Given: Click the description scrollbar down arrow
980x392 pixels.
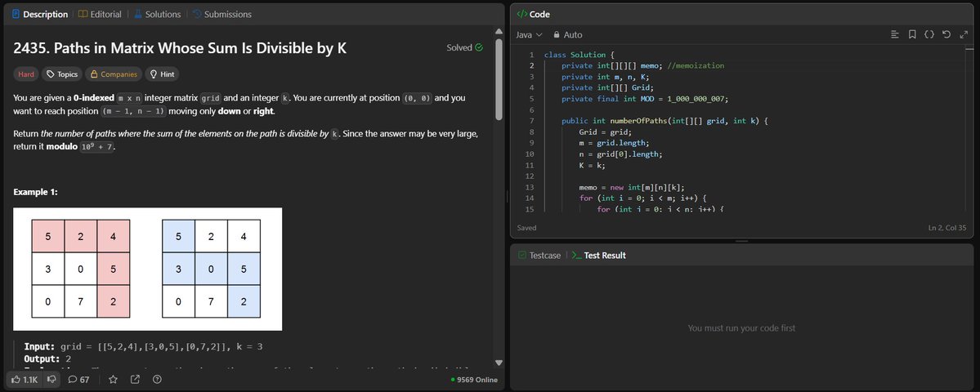Looking at the screenshot, I should [x=499, y=363].
